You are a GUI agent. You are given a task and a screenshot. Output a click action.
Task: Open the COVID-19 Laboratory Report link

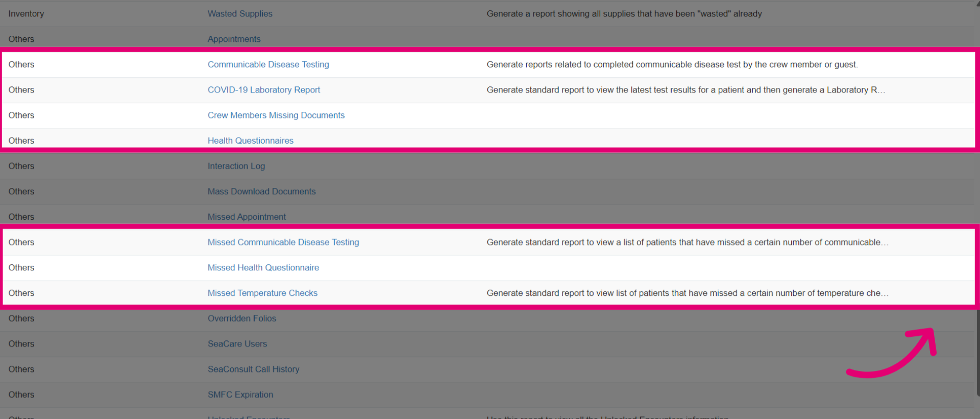[x=264, y=90]
